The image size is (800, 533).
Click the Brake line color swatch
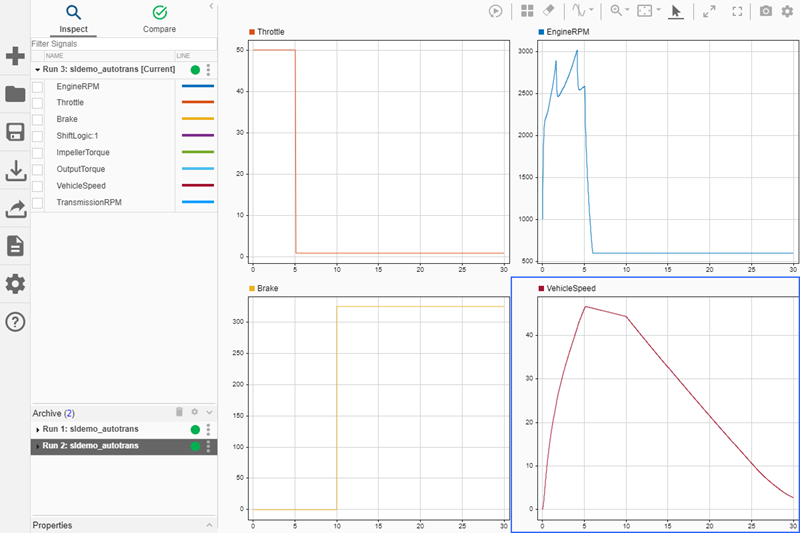197,120
